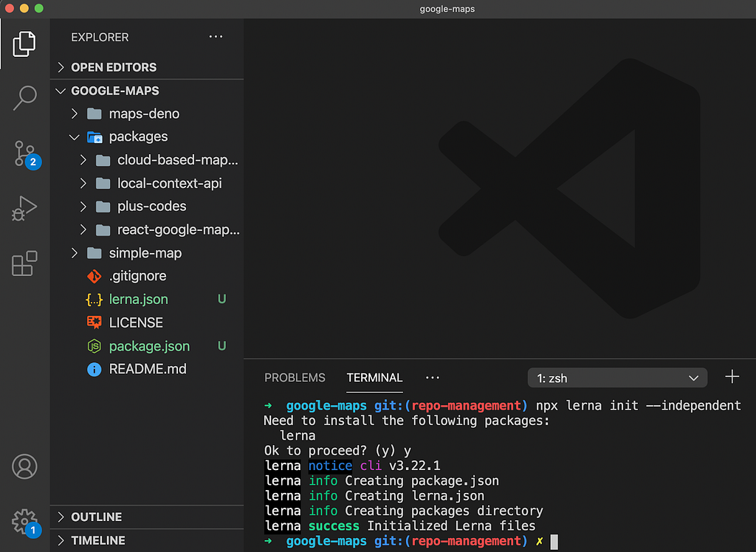Click the local-context-api folder icon
Image resolution: width=756 pixels, height=552 pixels.
click(x=103, y=183)
